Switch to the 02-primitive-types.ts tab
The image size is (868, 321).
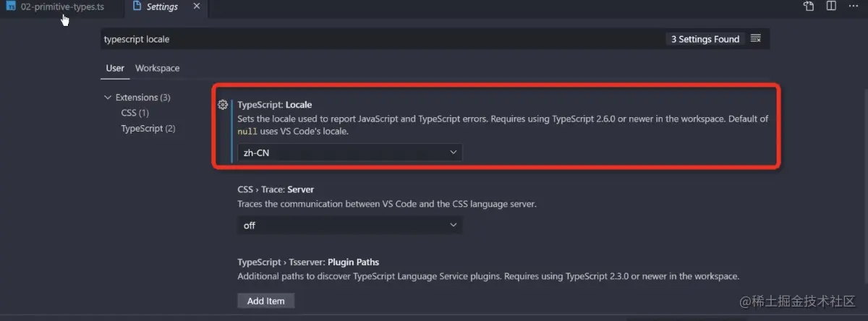(x=62, y=7)
